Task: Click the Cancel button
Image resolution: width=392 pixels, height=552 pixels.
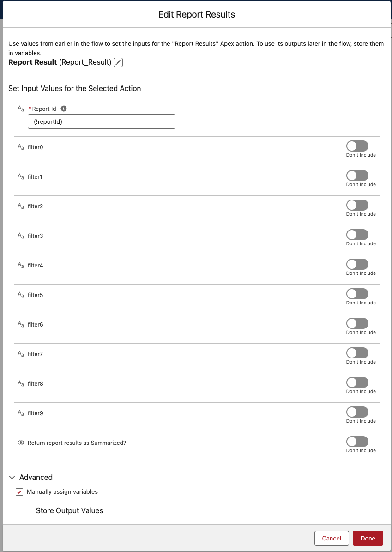Action: (332, 538)
